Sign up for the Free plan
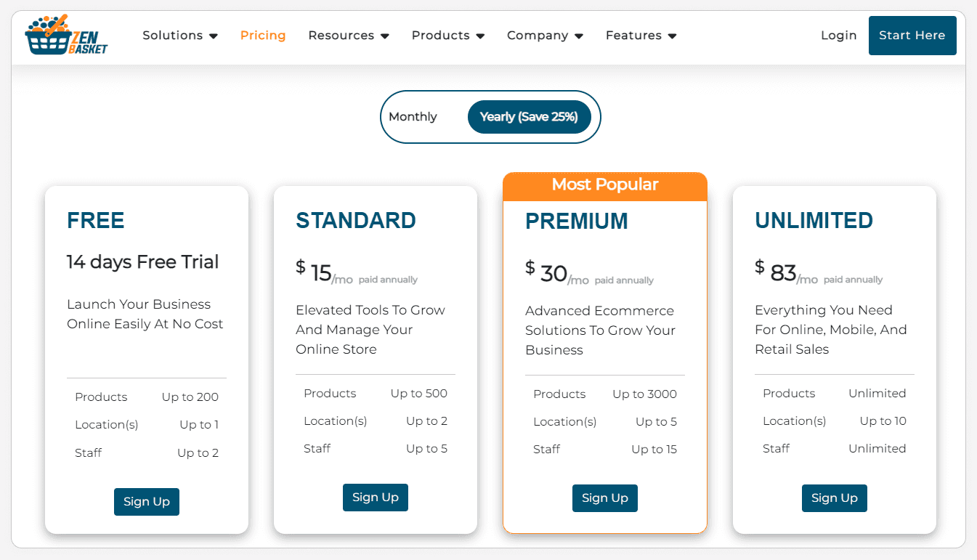The image size is (977, 560). coord(147,502)
